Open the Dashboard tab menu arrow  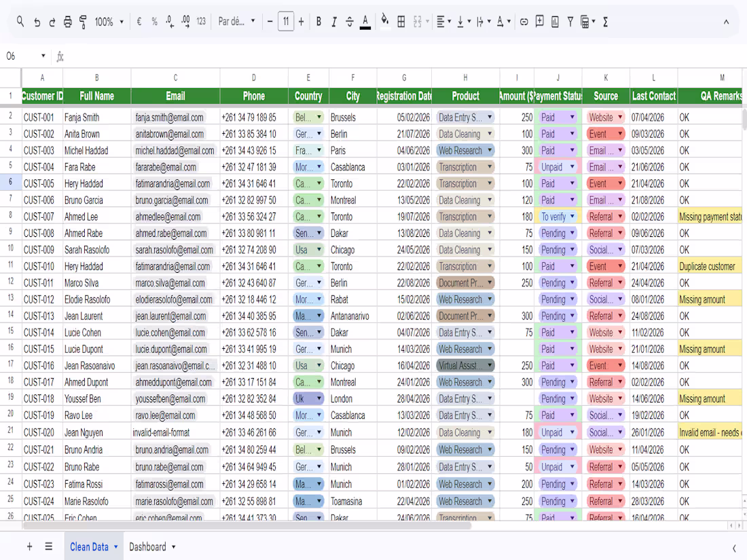click(173, 547)
